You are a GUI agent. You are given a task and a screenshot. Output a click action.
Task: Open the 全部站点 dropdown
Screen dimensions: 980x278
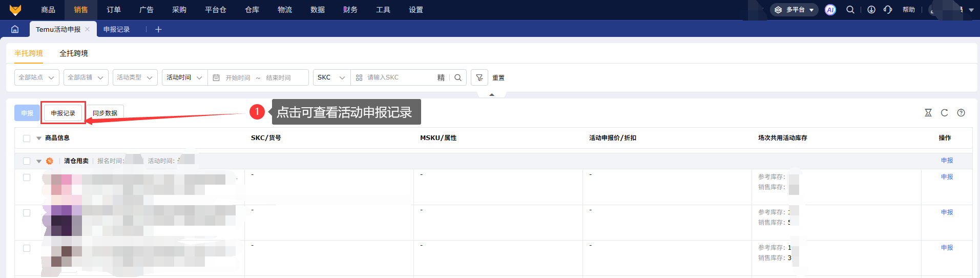[x=37, y=77]
